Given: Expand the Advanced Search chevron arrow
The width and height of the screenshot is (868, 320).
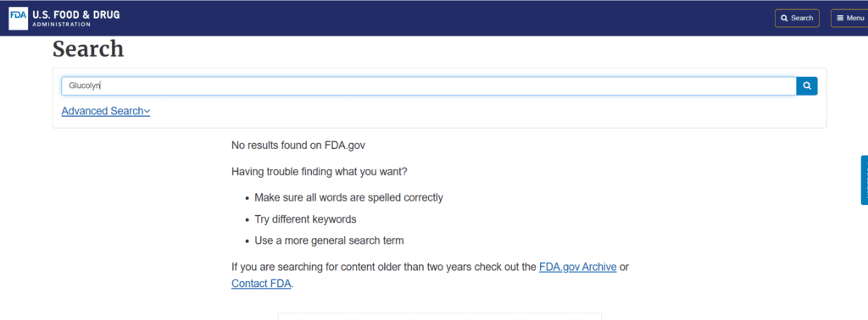Looking at the screenshot, I should 147,112.
